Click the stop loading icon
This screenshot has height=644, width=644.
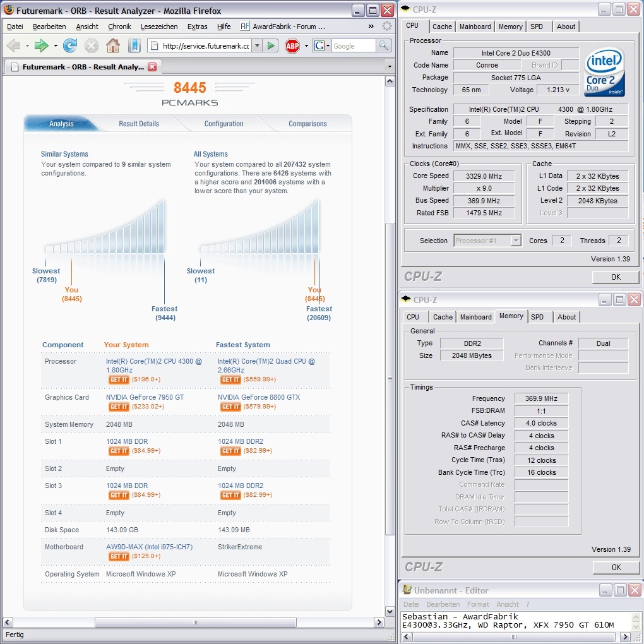point(91,45)
